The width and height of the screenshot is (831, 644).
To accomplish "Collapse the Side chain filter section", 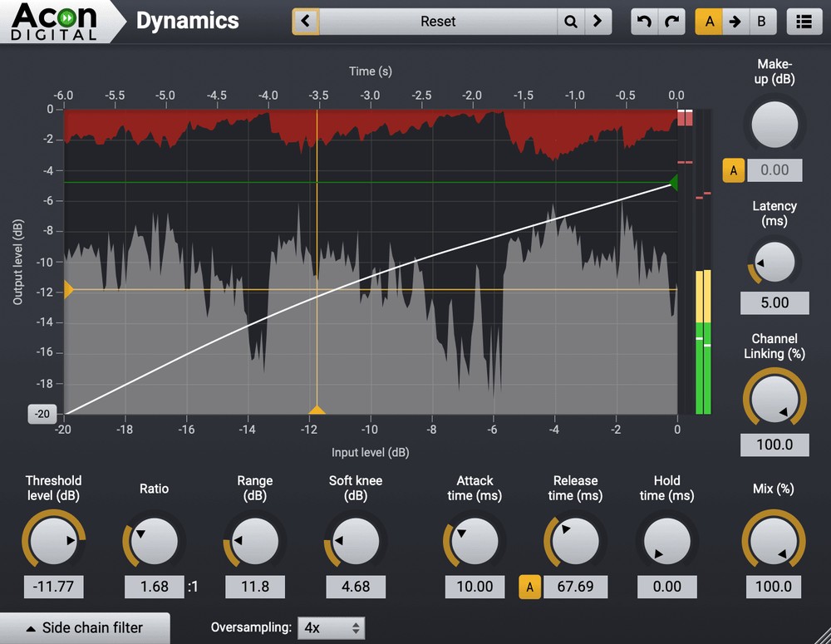I will [83, 627].
